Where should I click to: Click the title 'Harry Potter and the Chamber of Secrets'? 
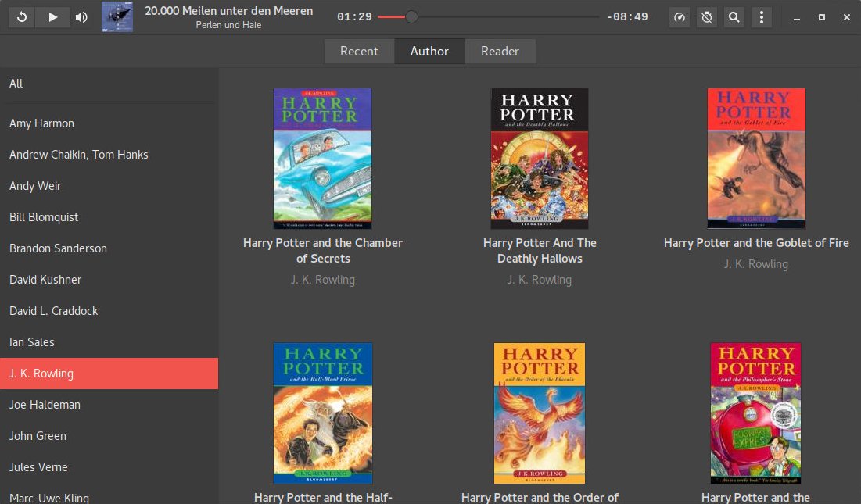pyautogui.click(x=323, y=251)
